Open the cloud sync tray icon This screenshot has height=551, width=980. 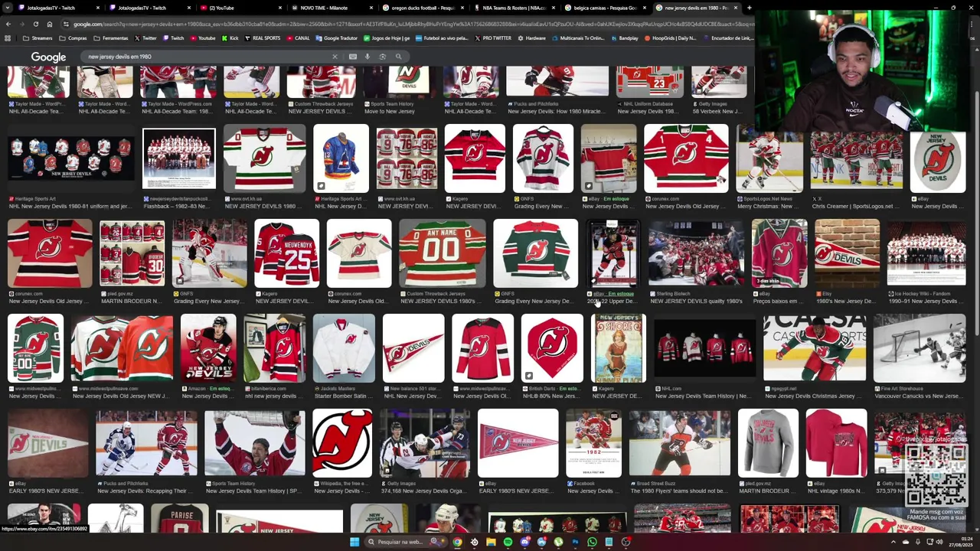click(x=906, y=542)
